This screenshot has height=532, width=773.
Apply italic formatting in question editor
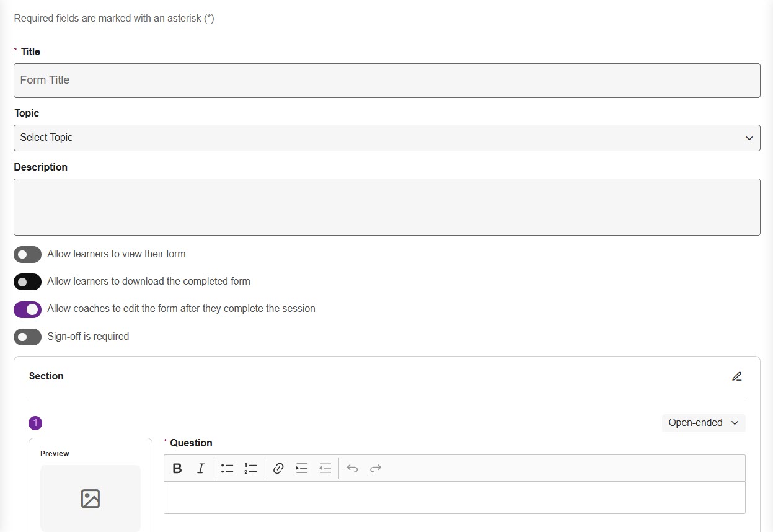(x=201, y=468)
